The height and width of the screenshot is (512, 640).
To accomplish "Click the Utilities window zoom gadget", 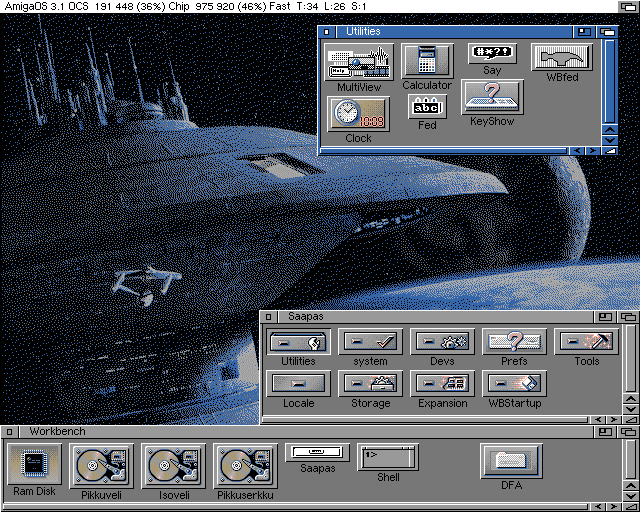I will click(x=584, y=32).
